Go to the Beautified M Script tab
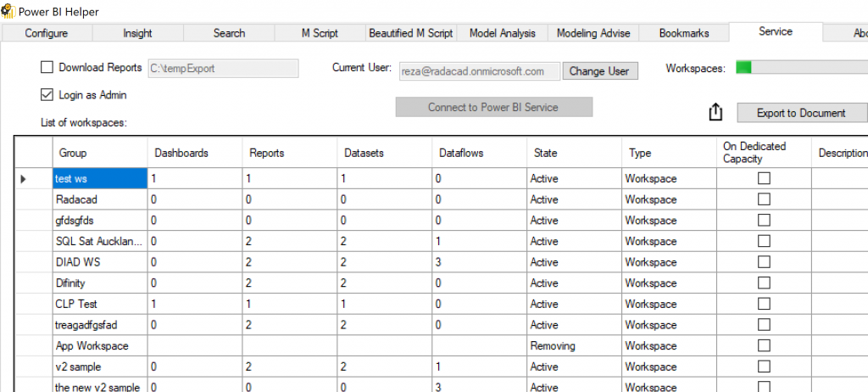This screenshot has width=868, height=392. (x=410, y=33)
